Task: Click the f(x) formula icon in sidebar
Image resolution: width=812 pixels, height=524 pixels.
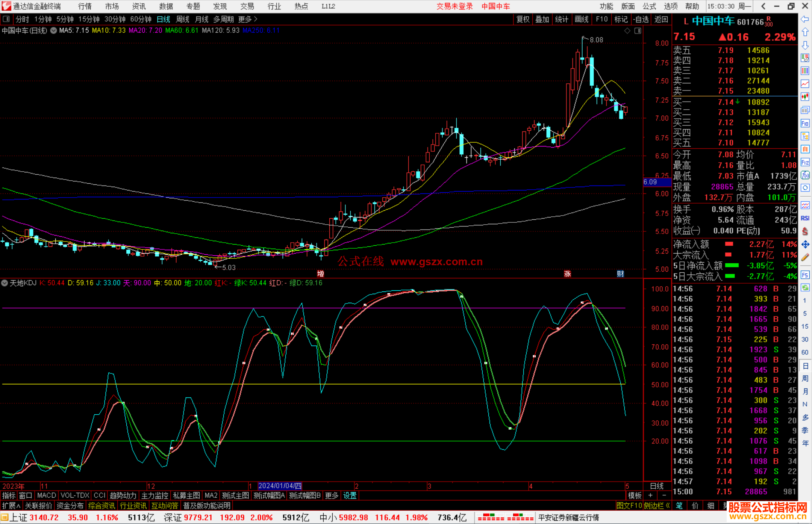Action: (x=805, y=175)
